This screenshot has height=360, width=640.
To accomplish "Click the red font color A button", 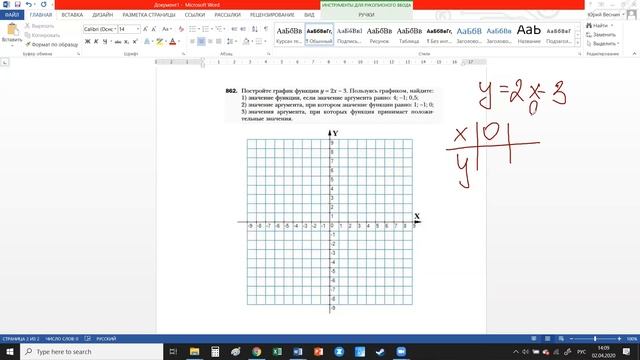I will coord(173,41).
